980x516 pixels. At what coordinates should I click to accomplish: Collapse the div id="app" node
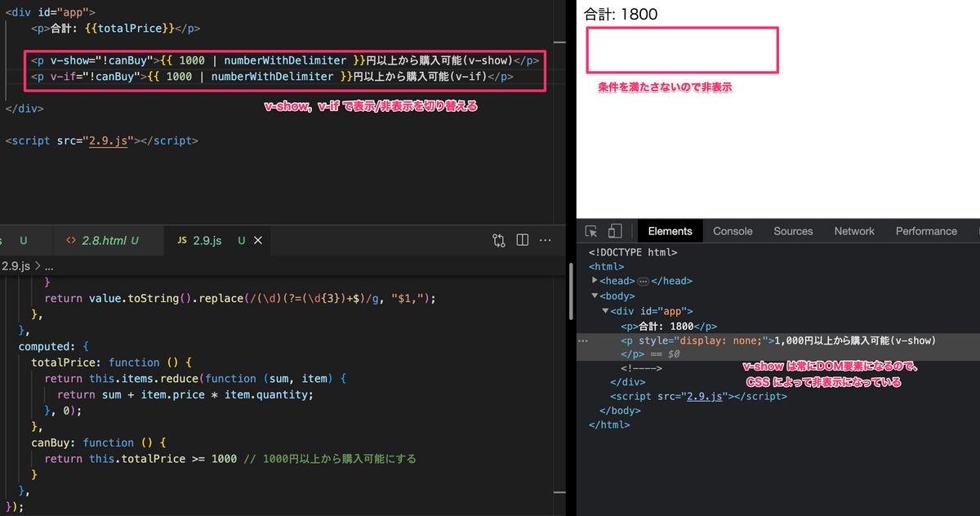click(x=605, y=310)
